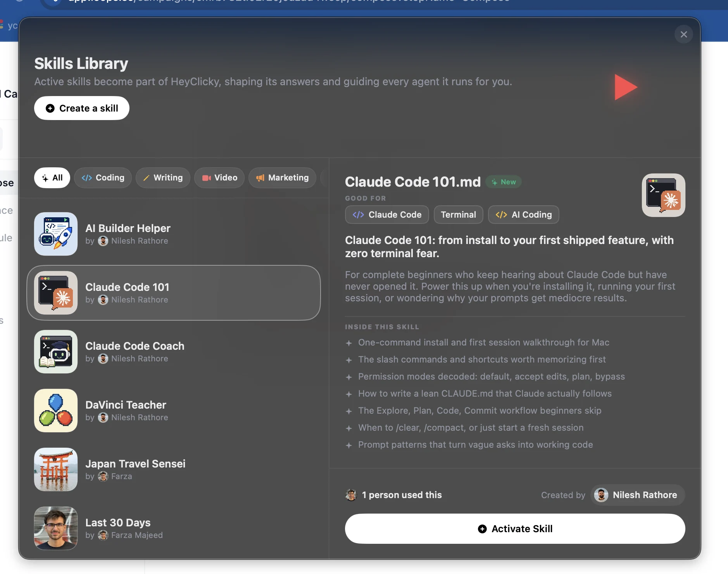Click the large Claude Code 101 detail icon

(x=663, y=195)
